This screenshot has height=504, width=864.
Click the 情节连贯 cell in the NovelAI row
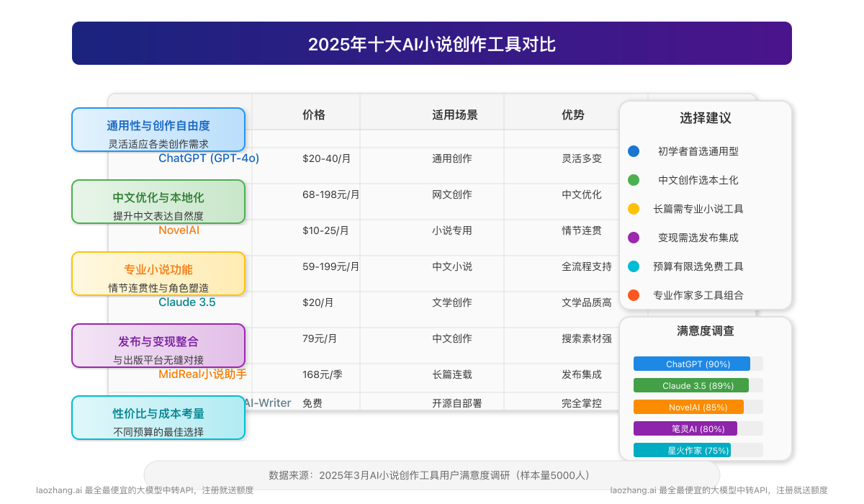[582, 230]
